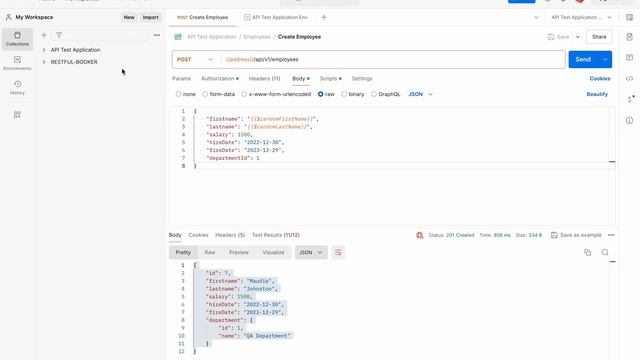Select the none body type
Viewport: 640px width, 360px height.
point(178,94)
